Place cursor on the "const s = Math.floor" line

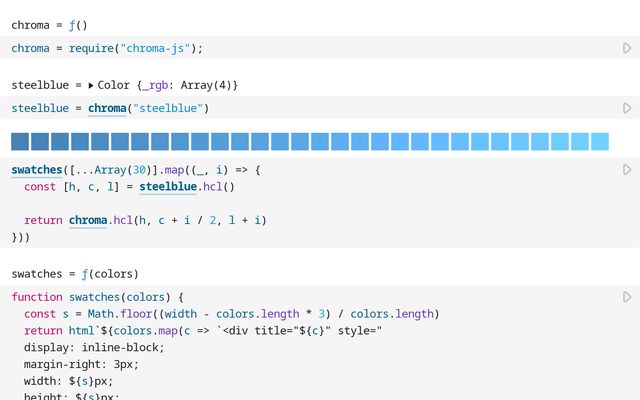(150, 314)
